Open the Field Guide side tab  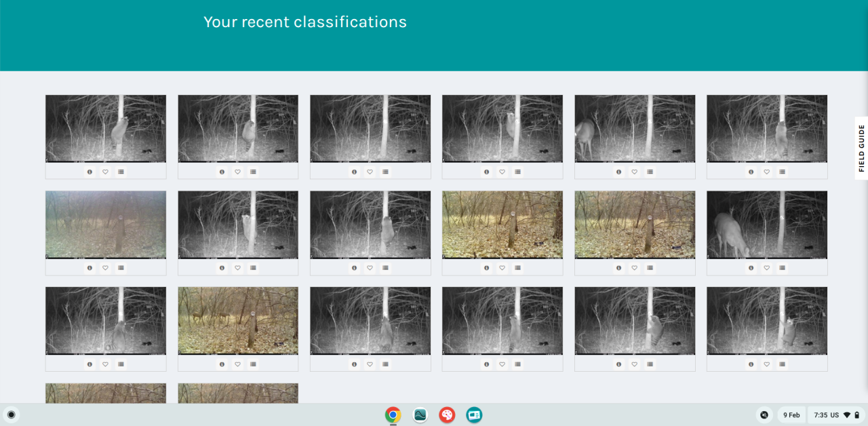point(861,148)
